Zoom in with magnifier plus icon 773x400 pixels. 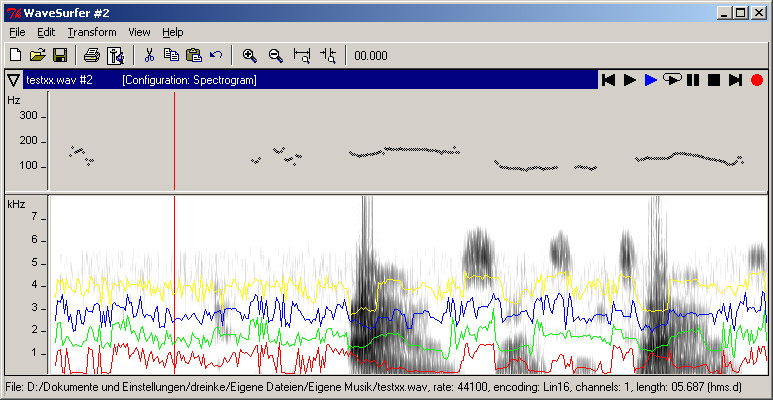point(250,55)
